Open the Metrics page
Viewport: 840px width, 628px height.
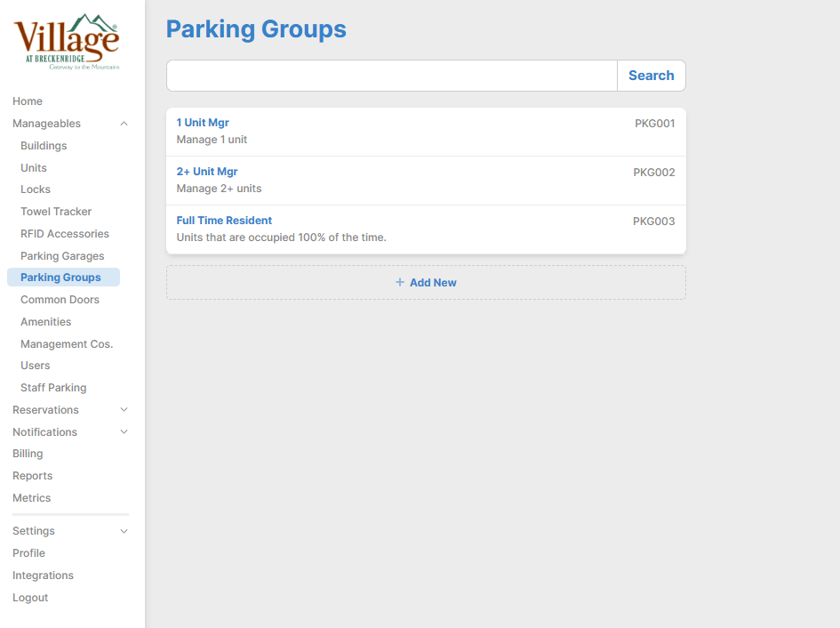[32, 498]
